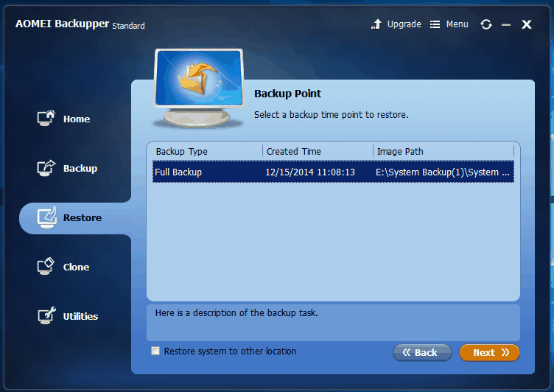Screen dimensions: 554x392
Task: Enable Restore system to other location
Action: click(x=155, y=351)
